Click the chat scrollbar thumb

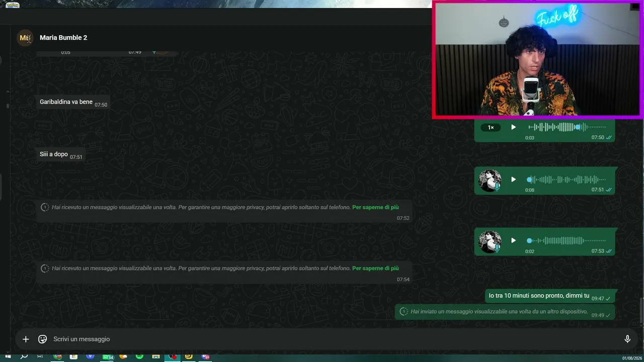(x=641, y=311)
